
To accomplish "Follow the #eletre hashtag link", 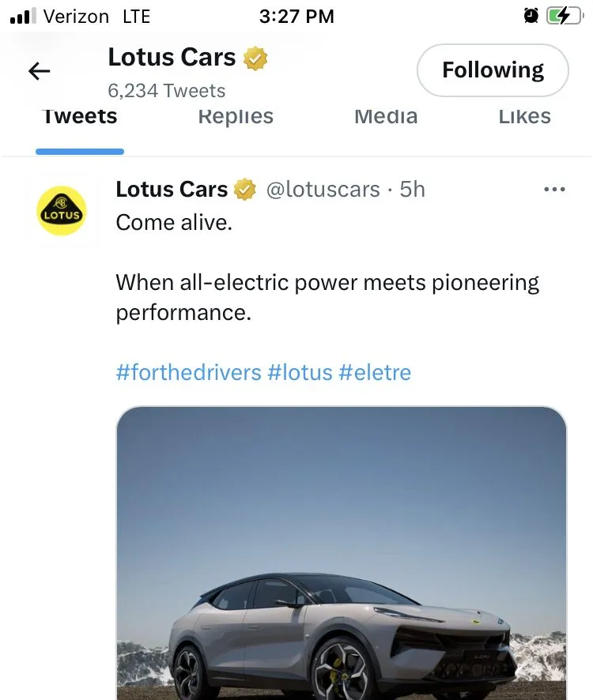I will point(375,372).
